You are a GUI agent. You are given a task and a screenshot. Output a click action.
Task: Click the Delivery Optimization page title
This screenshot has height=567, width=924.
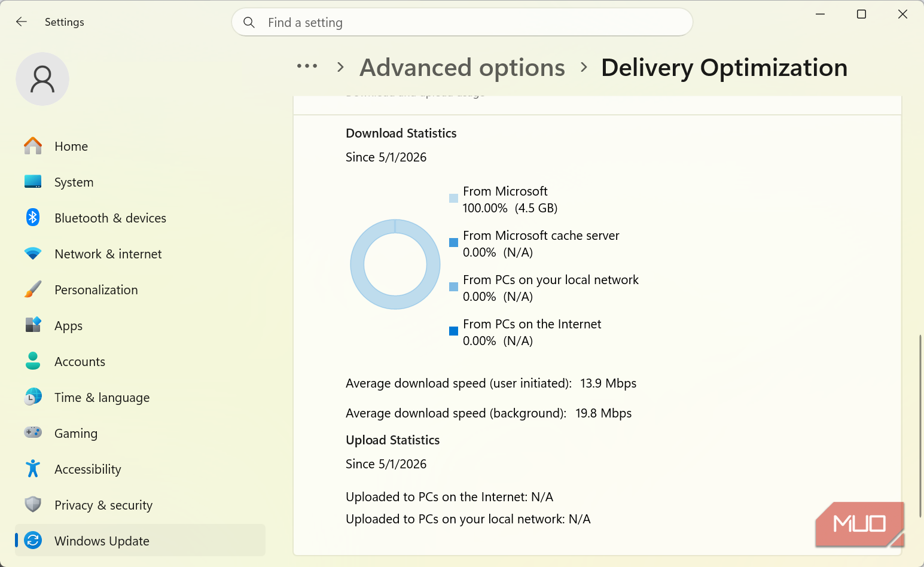pyautogui.click(x=724, y=68)
